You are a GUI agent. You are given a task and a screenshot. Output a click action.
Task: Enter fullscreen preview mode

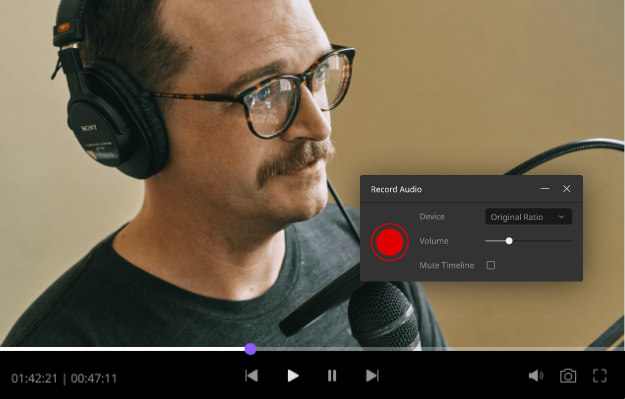click(599, 375)
